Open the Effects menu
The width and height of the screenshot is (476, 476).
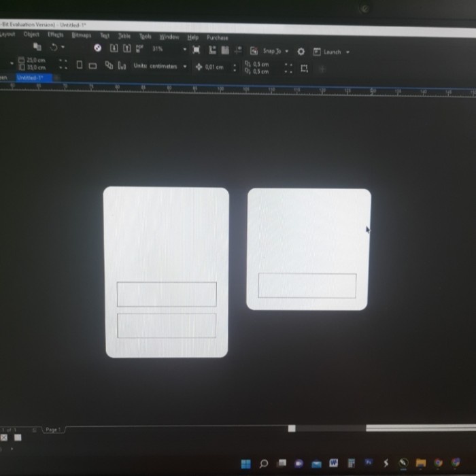coord(55,35)
